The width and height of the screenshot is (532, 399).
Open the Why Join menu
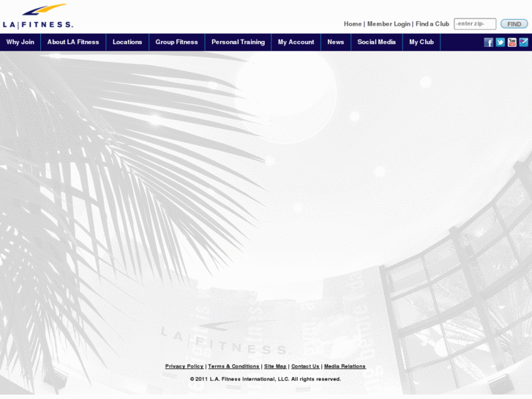click(20, 42)
